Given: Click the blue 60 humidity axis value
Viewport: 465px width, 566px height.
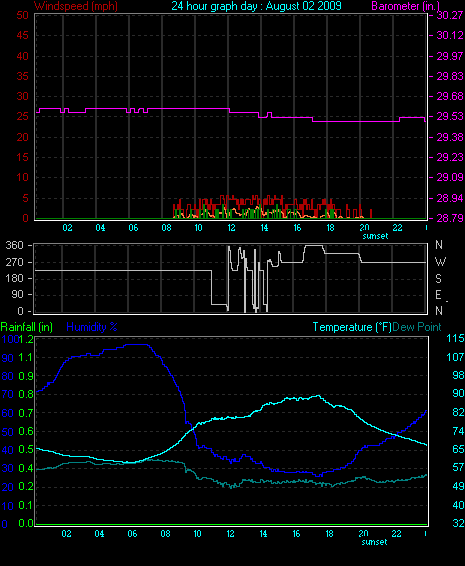Looking at the screenshot, I should (8, 413).
